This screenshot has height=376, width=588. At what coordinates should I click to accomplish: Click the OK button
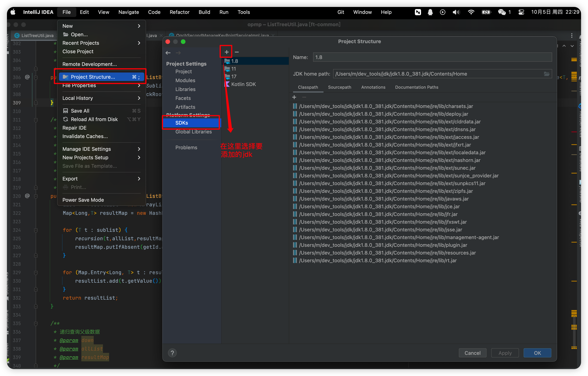(537, 353)
